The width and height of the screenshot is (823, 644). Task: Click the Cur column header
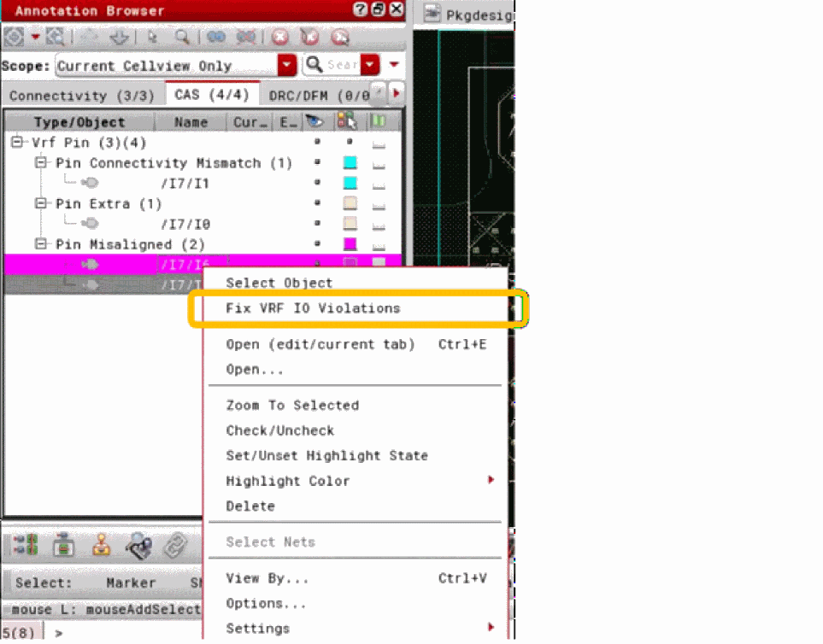click(x=250, y=122)
